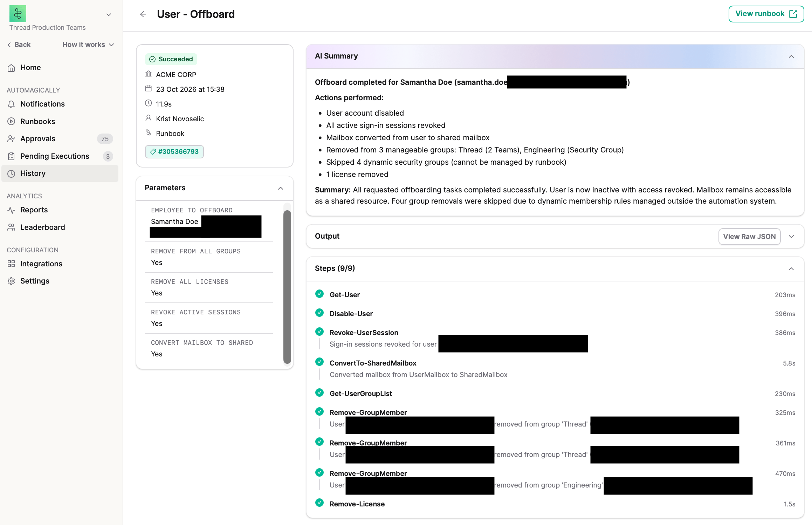Viewport: 812px width, 525px height.
Task: Open the workspace switcher chevron
Action: (109, 15)
